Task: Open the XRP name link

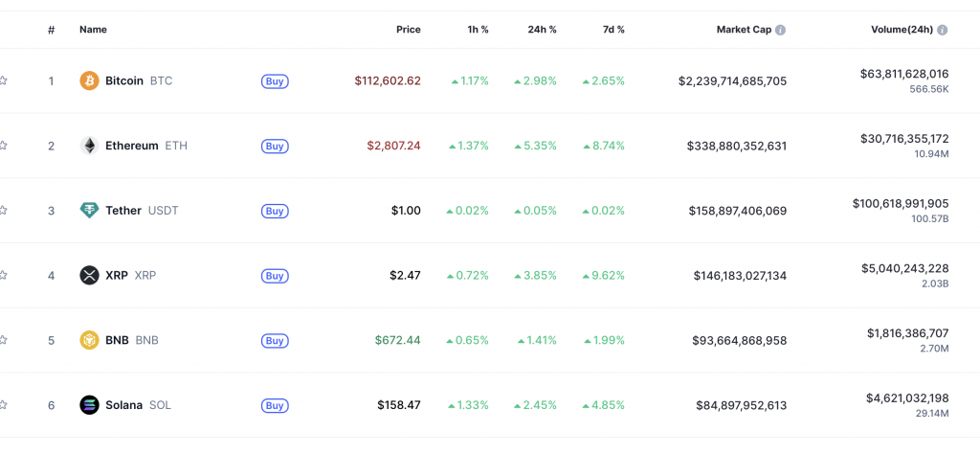Action: (116, 275)
